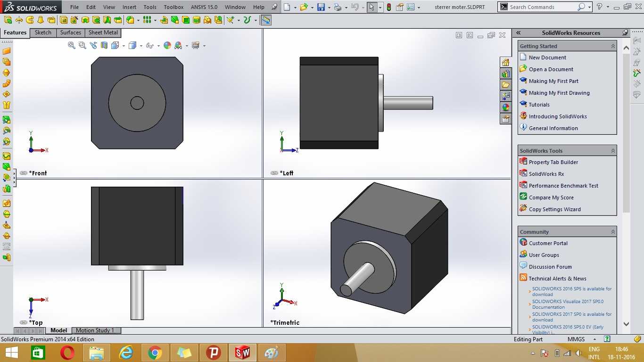Screen dimensions: 644x362
Task: Click Performance Benchmark Test link
Action: pyautogui.click(x=563, y=186)
